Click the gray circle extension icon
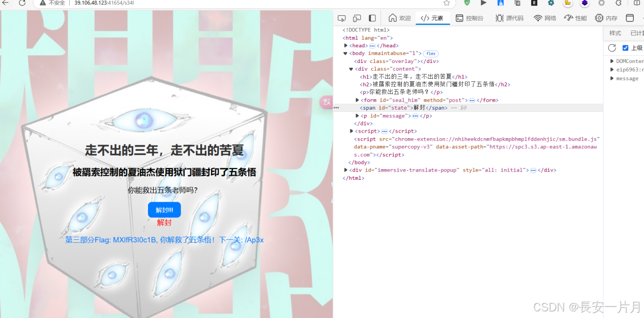This screenshot has height=318, width=644. click(x=601, y=3)
